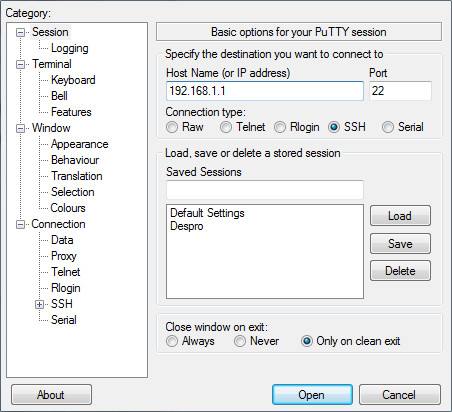Collapse the Connection tree node
The width and height of the screenshot is (452, 412).
(21, 224)
